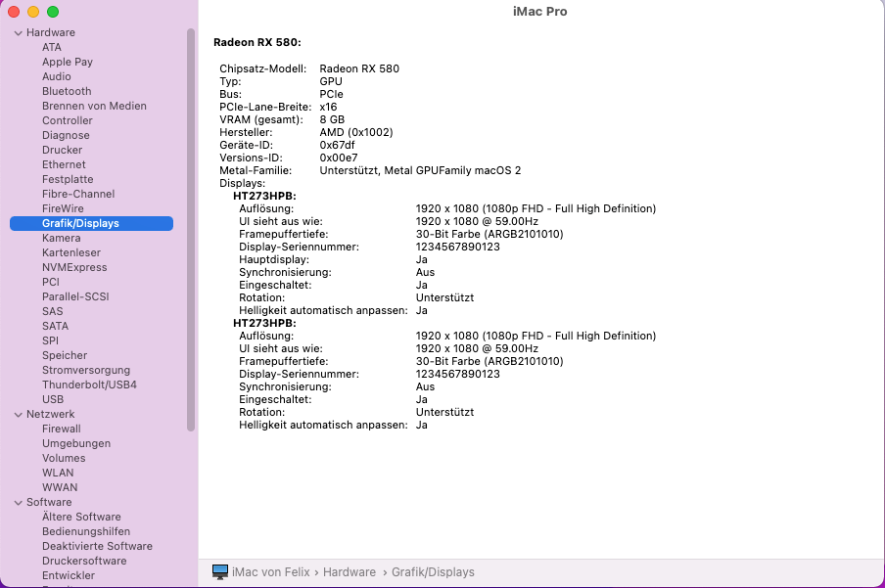Show Bluetooth information
Viewport: 885px width, 588px height.
67,91
